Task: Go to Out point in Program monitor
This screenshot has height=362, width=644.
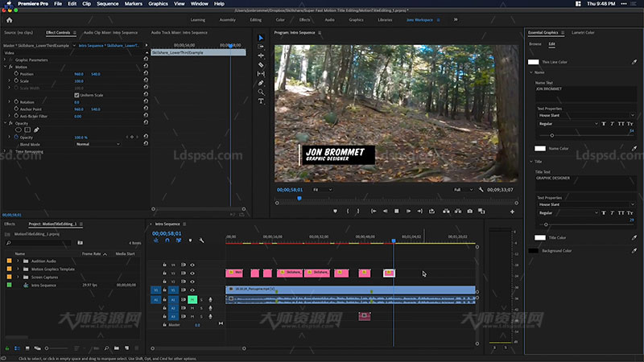Action: point(419,211)
